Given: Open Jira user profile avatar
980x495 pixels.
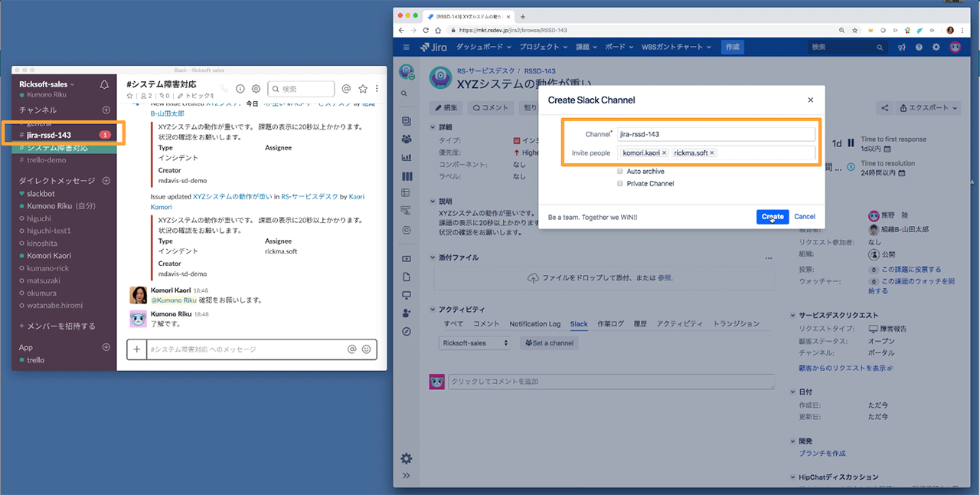Looking at the screenshot, I should [955, 47].
